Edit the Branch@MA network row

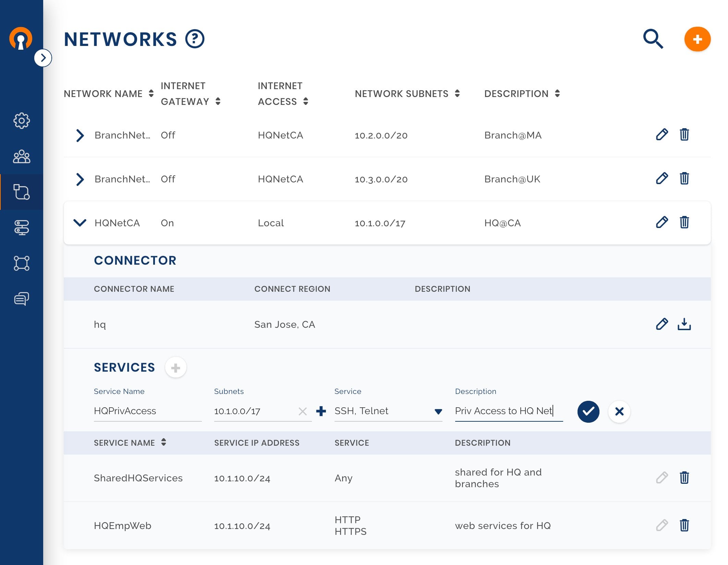pos(662,135)
